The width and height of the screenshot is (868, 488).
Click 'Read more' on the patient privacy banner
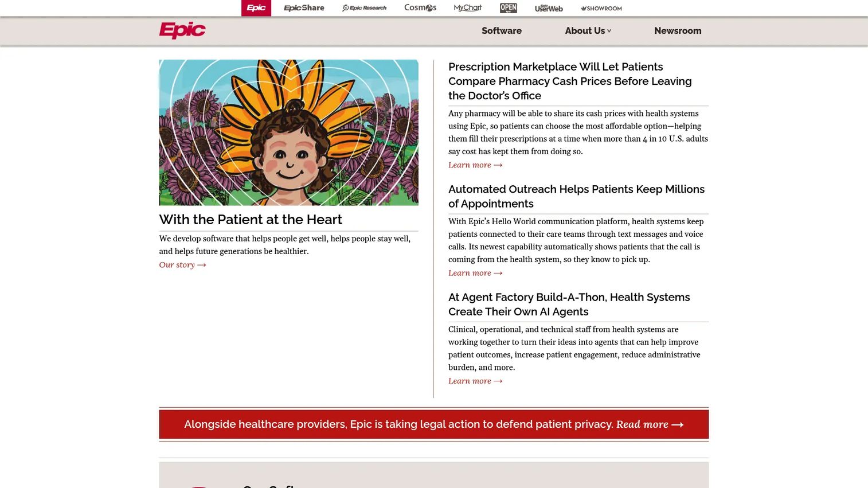[x=650, y=424]
